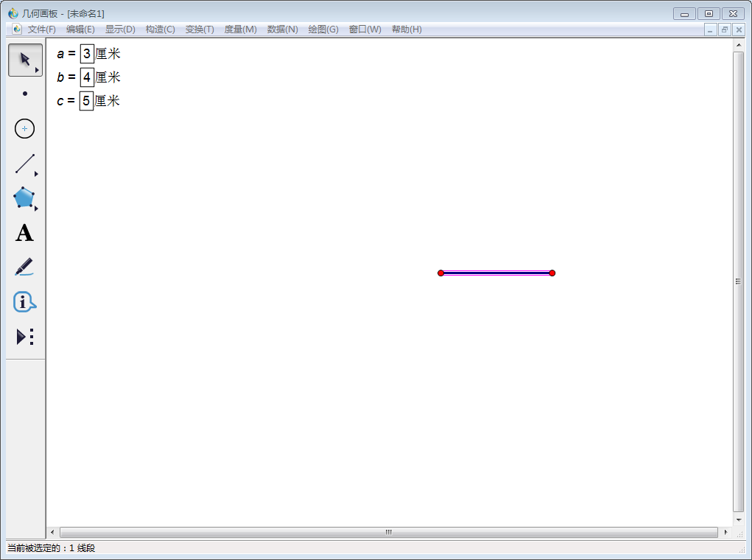
Task: Click the horizontal scrollbar left arrow
Action: (52, 532)
